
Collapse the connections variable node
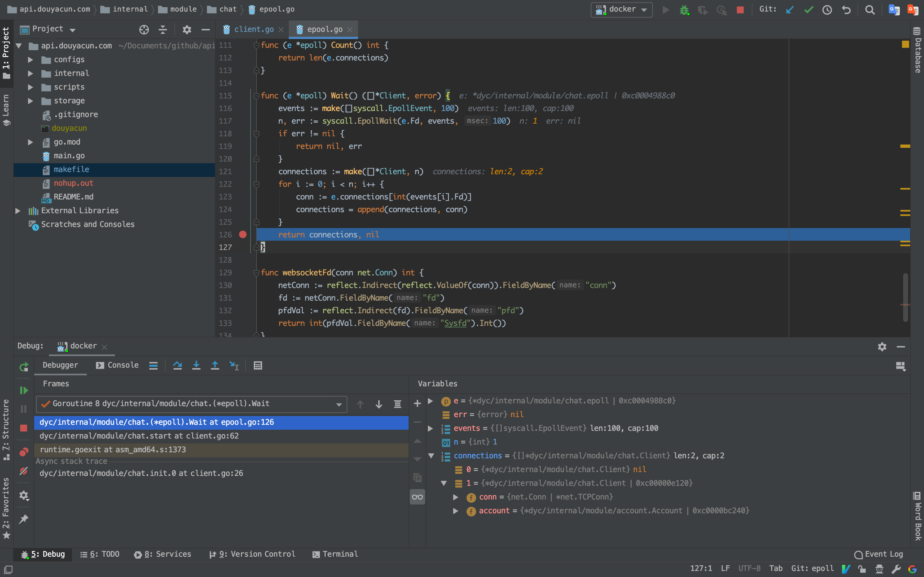[x=431, y=456]
